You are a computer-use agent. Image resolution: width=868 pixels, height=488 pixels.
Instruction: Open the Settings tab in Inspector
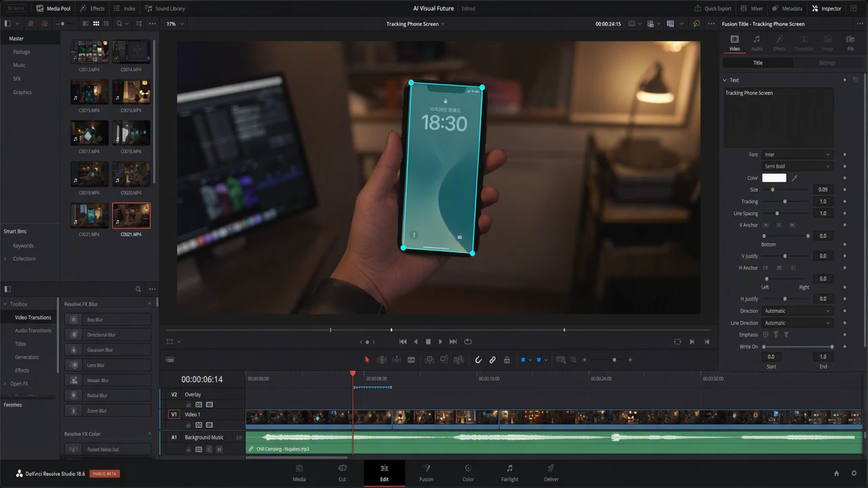[827, 63]
